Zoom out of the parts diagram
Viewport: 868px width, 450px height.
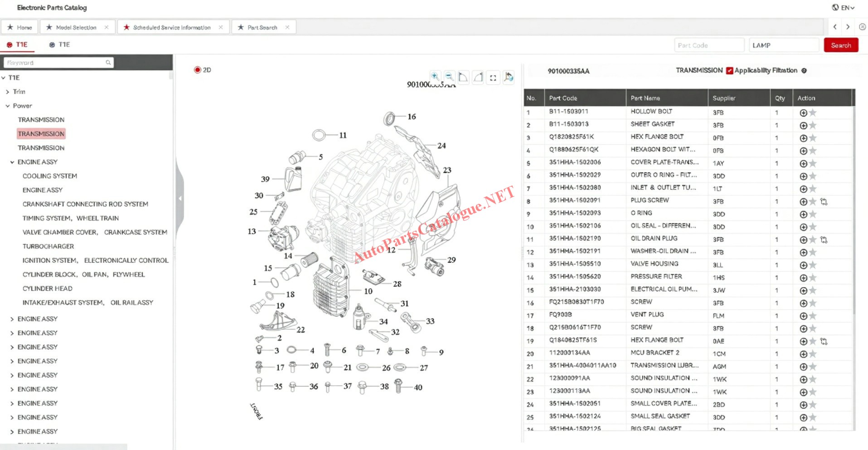coord(449,77)
